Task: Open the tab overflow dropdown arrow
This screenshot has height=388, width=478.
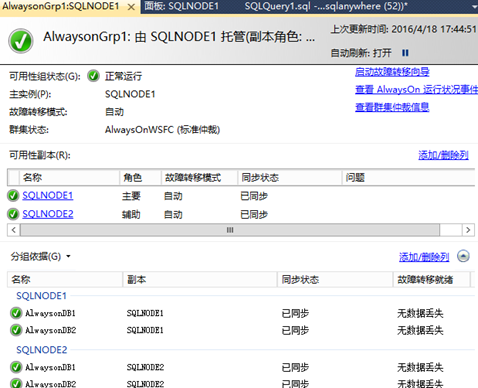Action: coord(474,7)
